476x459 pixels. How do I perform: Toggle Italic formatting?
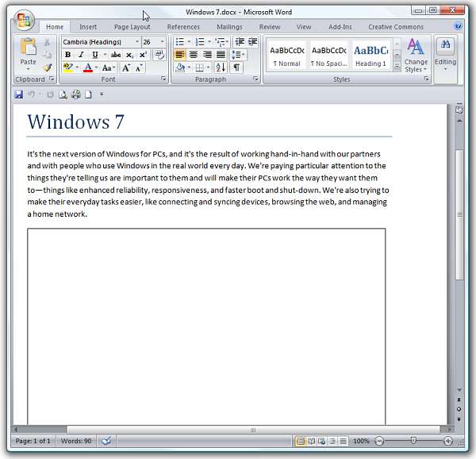(x=81, y=55)
